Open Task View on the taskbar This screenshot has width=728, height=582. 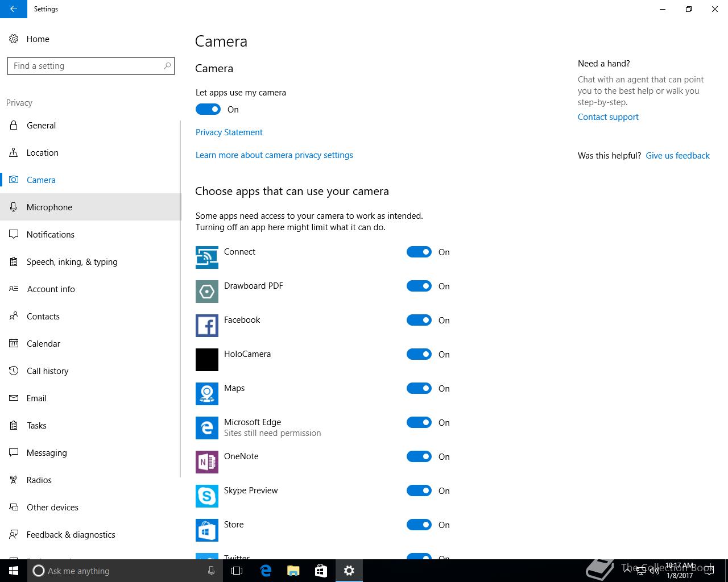(237, 571)
